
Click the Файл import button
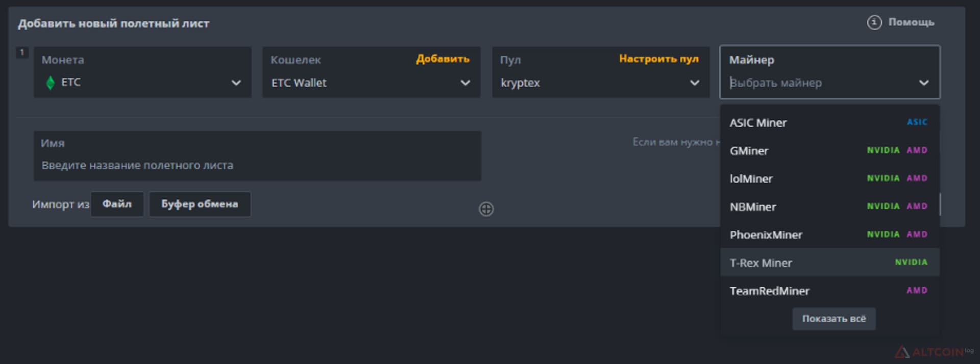pyautogui.click(x=117, y=204)
